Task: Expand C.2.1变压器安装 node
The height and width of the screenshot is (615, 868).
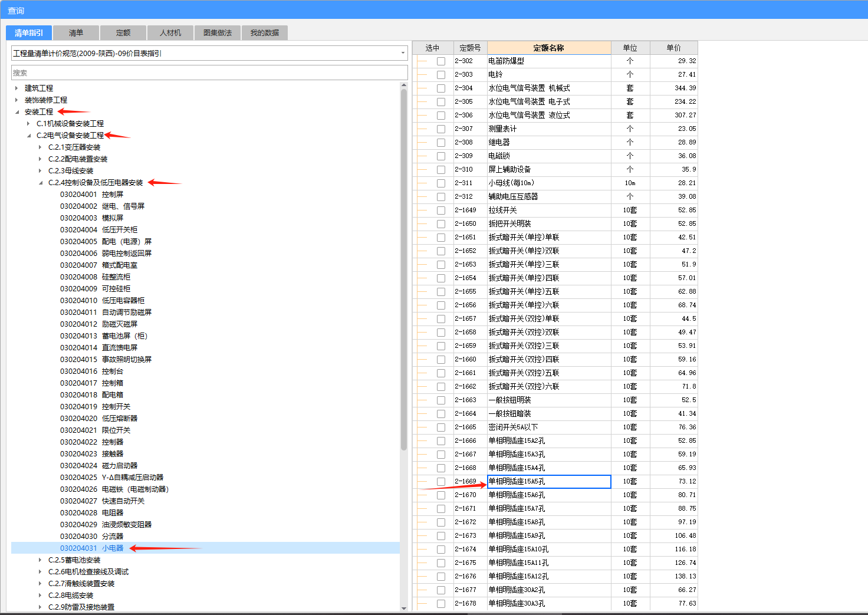Action: click(40, 147)
